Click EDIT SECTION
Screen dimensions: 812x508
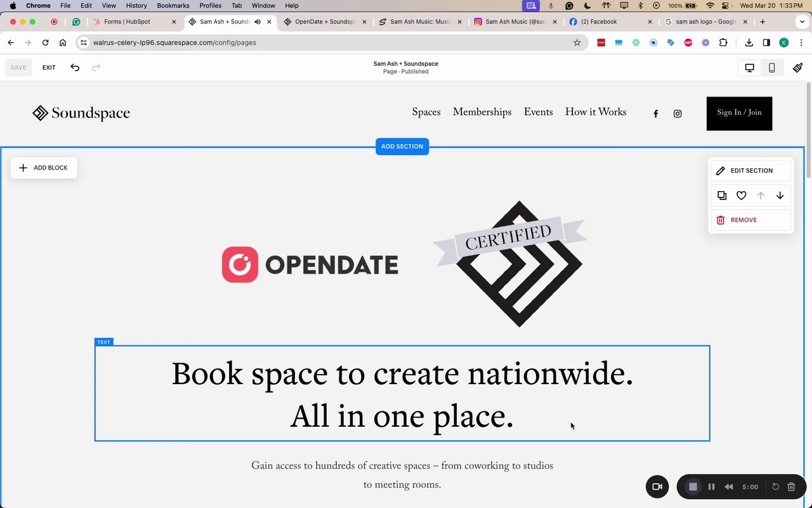point(750,171)
